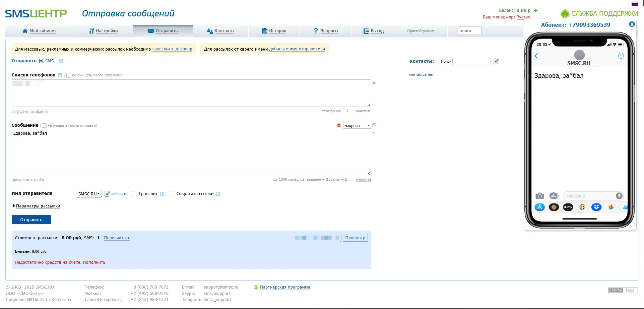Click the add sender name edit icon
Image resolution: width=644 pixels, height=309 pixels.
coord(107,194)
